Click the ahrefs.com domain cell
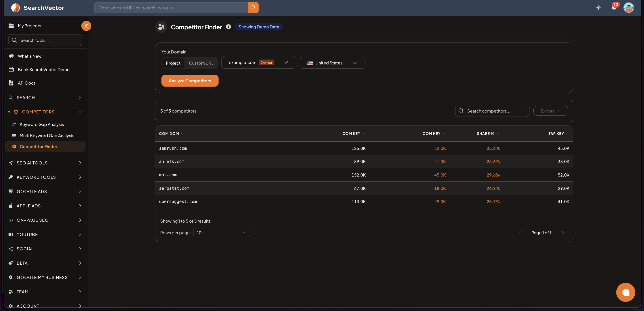 172,162
